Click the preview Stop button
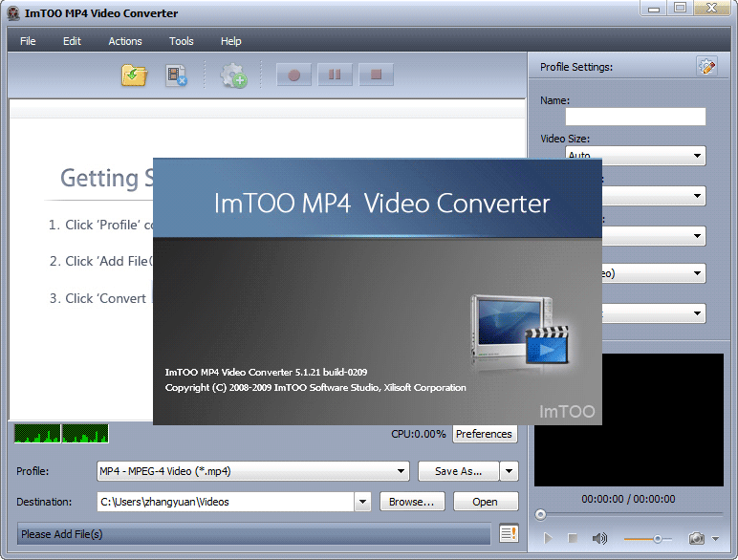The width and height of the screenshot is (738, 560). [573, 538]
